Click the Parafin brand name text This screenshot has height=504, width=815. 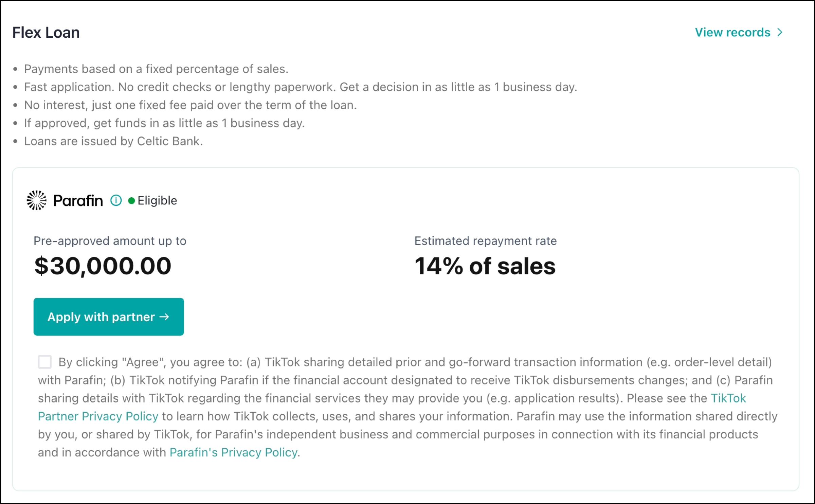[78, 200]
